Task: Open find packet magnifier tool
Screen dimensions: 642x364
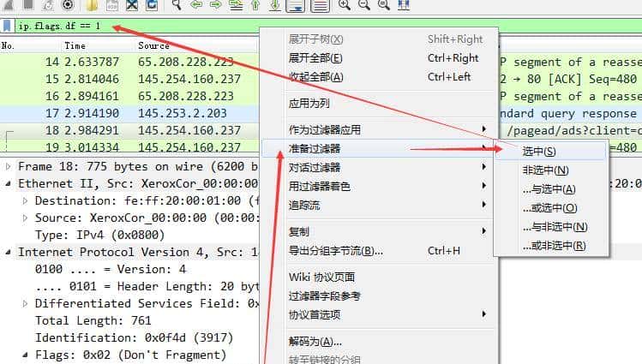Action: [177, 4]
